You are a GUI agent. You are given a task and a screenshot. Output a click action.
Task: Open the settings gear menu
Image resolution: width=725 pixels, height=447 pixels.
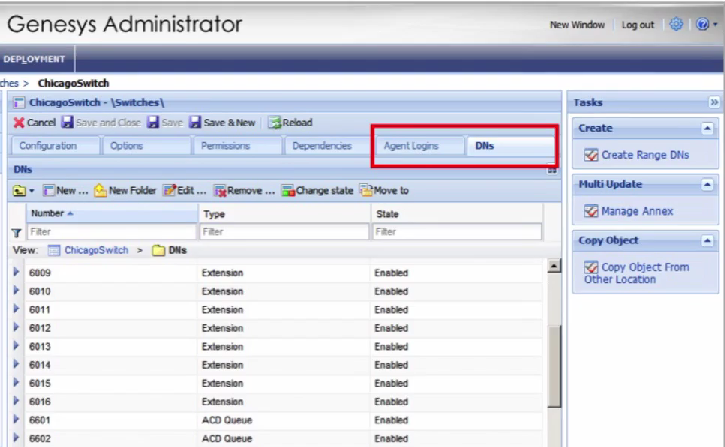[x=676, y=25]
